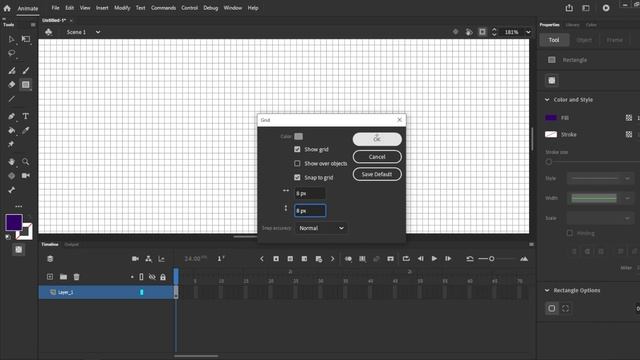Select the Lasso tool
The width and height of the screenshot is (640, 360).
tap(11, 53)
